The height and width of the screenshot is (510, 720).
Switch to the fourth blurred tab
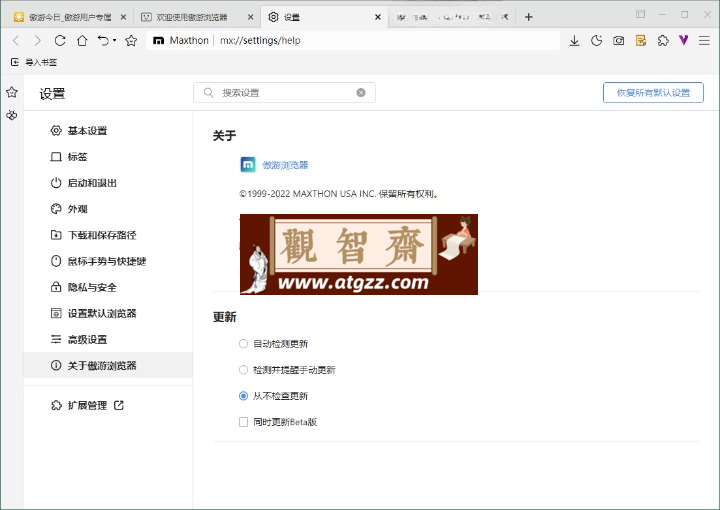[452, 17]
